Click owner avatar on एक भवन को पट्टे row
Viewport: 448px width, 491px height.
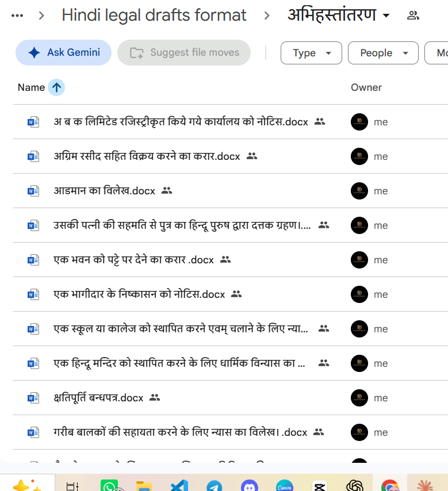[x=359, y=260]
